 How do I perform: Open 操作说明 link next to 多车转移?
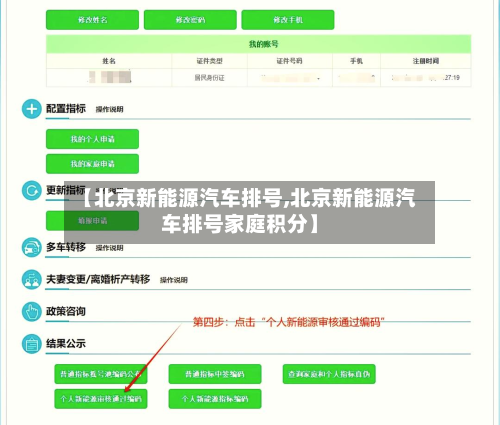tap(110, 248)
